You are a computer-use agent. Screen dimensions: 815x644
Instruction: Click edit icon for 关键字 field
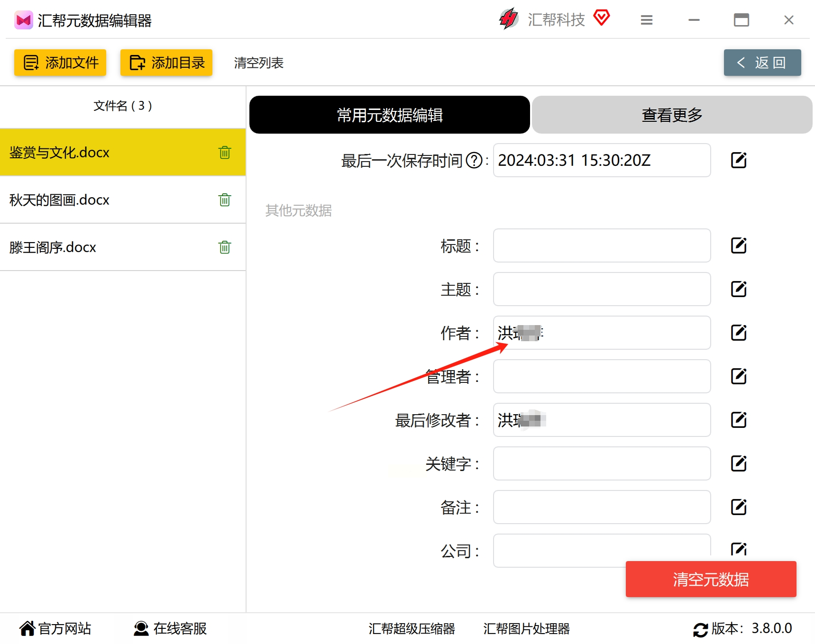pyautogui.click(x=739, y=463)
